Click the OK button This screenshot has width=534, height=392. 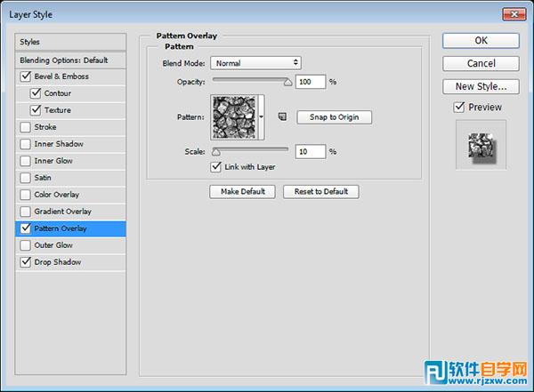(x=481, y=41)
